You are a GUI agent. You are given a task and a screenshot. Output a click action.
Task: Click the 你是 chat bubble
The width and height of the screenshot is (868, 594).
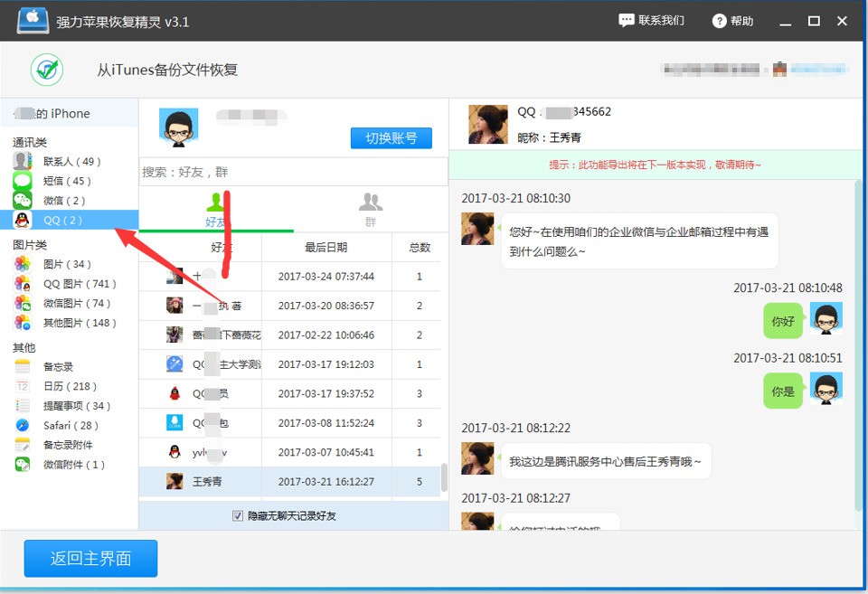[x=783, y=391]
